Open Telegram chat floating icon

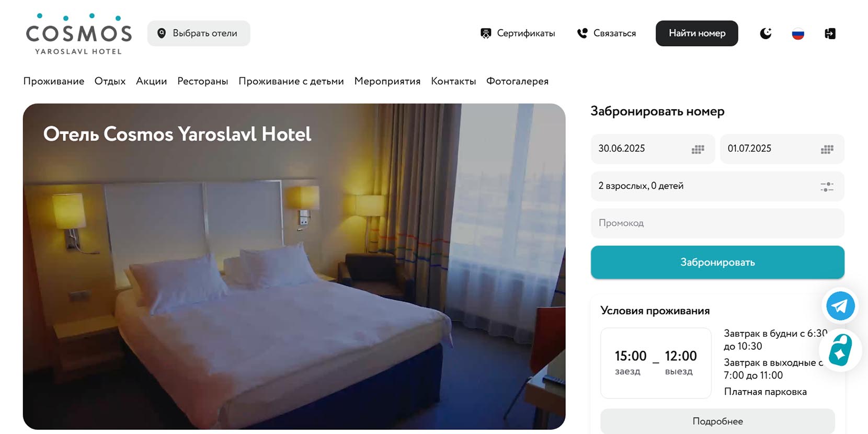click(x=840, y=306)
